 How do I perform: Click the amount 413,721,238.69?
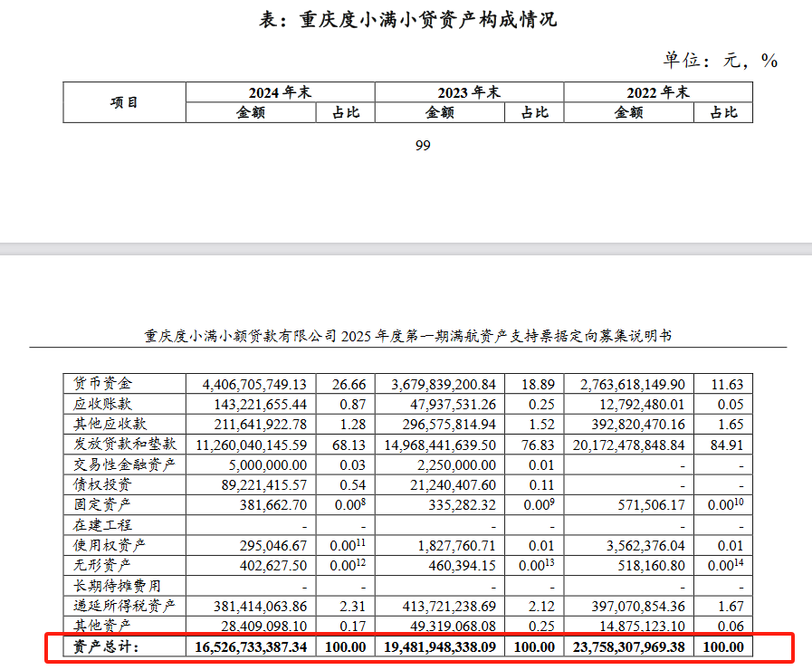[450, 607]
